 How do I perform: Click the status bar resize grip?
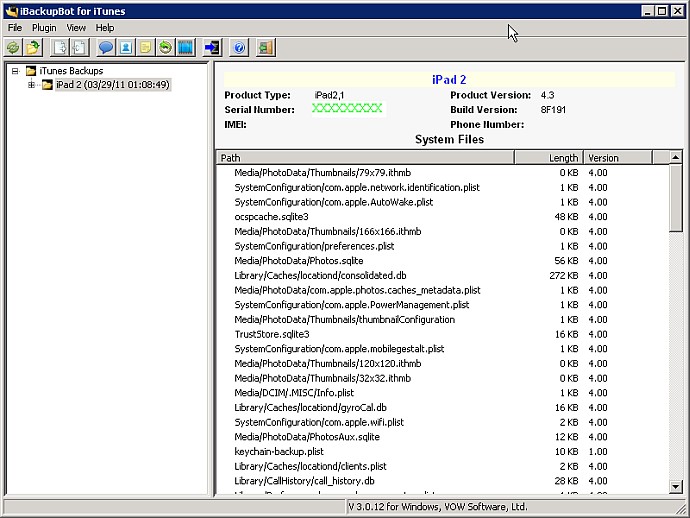681,509
